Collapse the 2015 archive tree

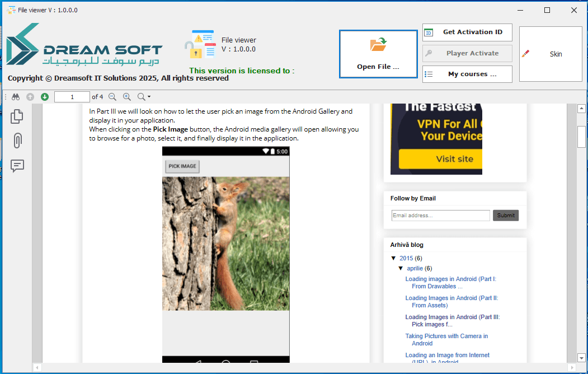393,258
